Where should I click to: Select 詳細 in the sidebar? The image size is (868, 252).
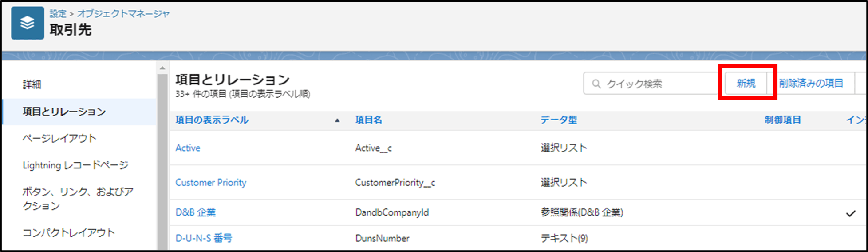(32, 84)
